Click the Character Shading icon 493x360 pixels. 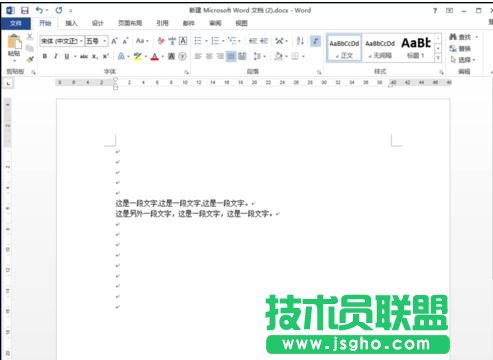pyautogui.click(x=171, y=56)
